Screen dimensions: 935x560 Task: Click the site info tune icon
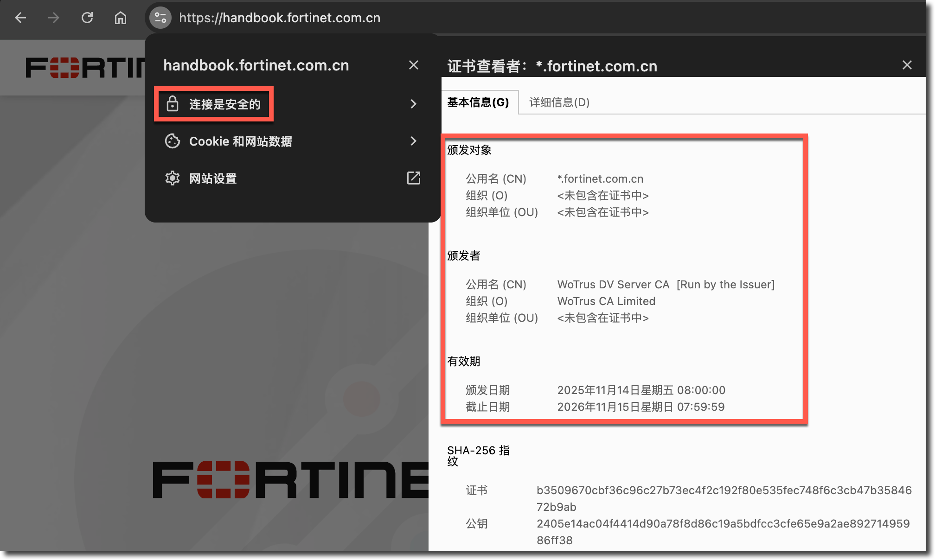pos(160,18)
